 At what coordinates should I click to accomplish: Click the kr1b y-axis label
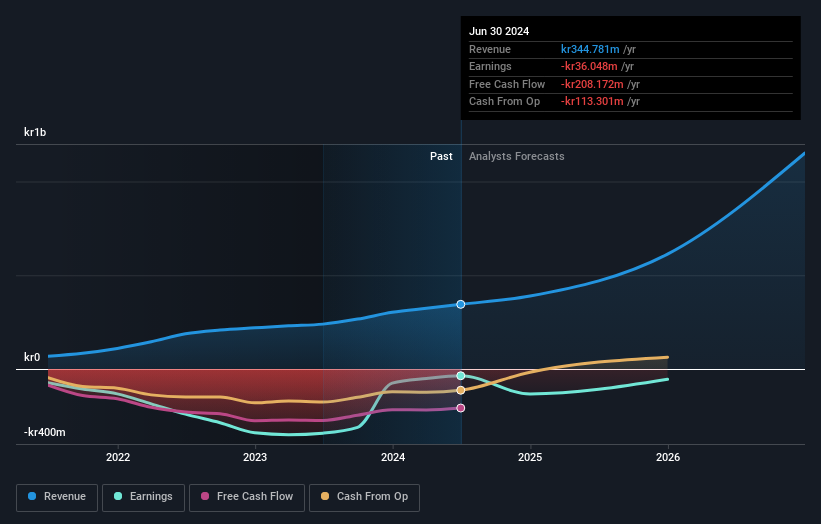[35, 132]
